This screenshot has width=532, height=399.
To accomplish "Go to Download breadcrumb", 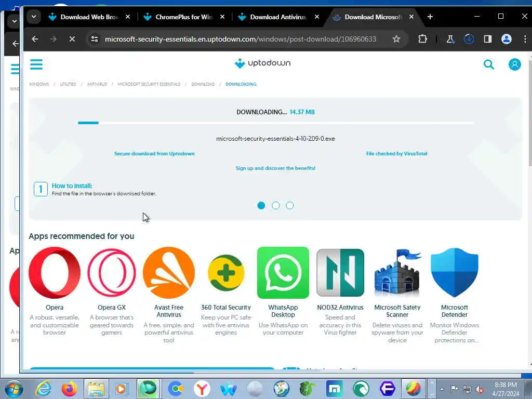I will [203, 84].
